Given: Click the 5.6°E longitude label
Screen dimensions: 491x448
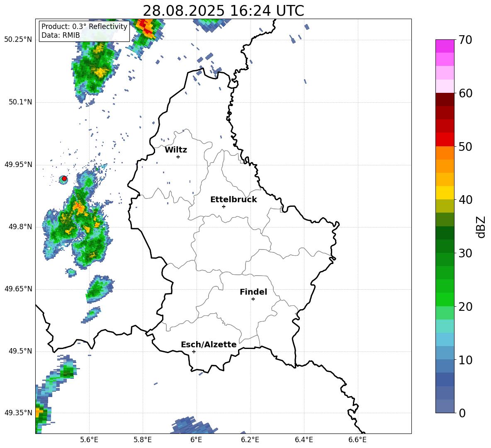Looking at the screenshot, I should coord(89,440).
